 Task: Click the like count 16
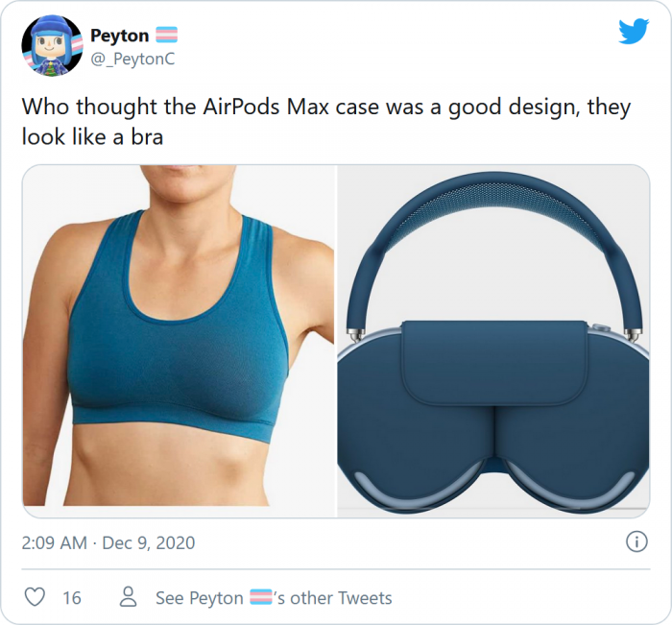pos(72,597)
